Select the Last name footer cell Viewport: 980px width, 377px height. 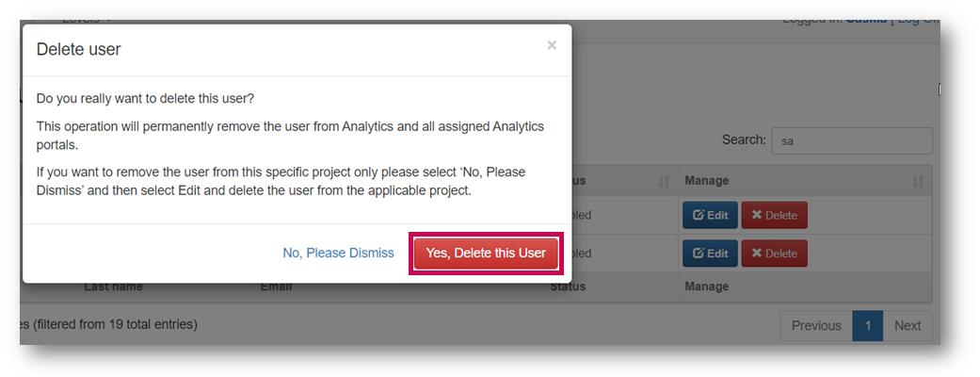[113, 287]
